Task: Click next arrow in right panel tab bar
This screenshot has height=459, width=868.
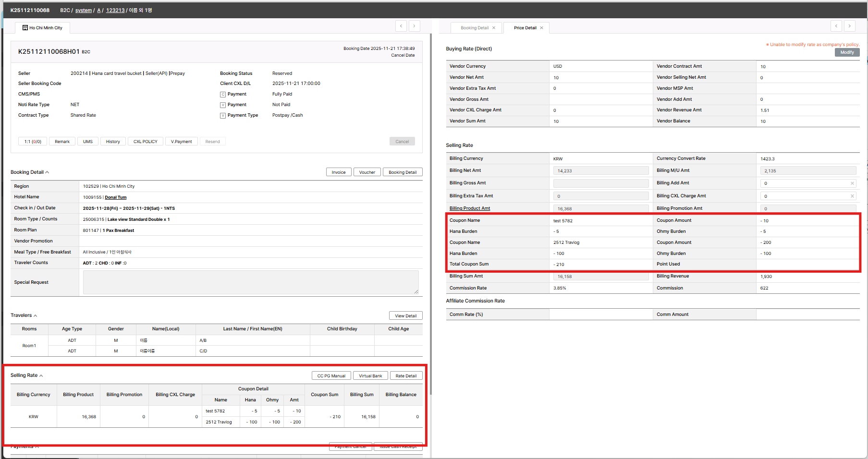Action: pos(849,26)
